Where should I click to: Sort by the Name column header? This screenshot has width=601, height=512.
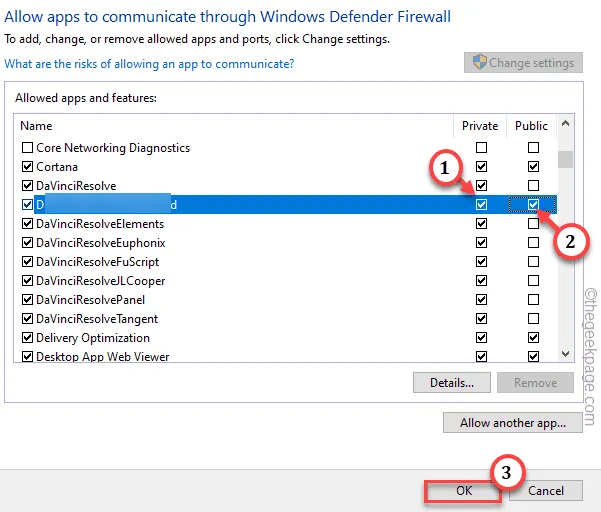pos(36,126)
